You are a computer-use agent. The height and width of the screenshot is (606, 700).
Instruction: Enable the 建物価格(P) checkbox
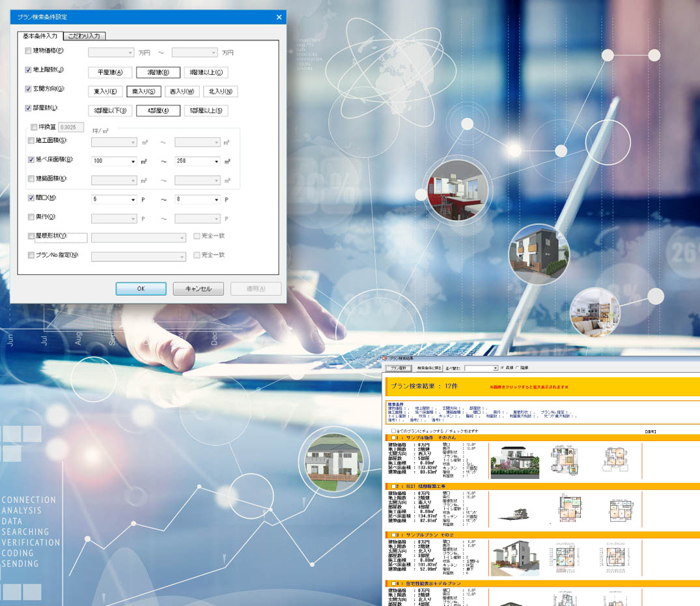point(28,51)
